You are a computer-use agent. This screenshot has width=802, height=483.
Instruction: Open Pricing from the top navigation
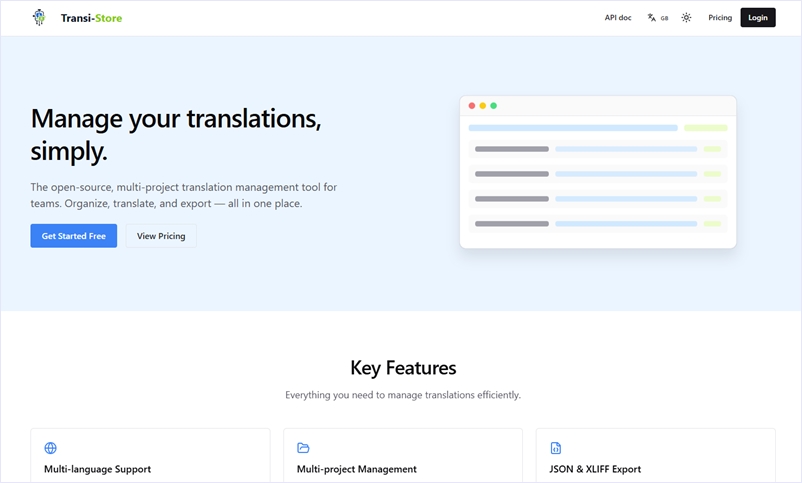[720, 18]
